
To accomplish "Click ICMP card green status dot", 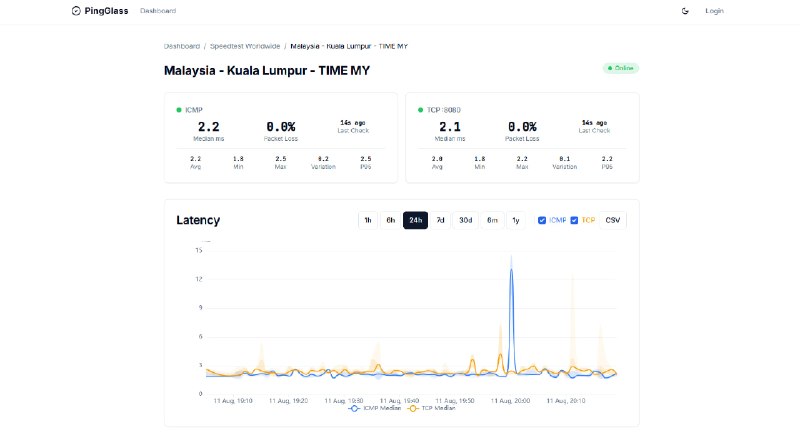I will (x=179, y=110).
